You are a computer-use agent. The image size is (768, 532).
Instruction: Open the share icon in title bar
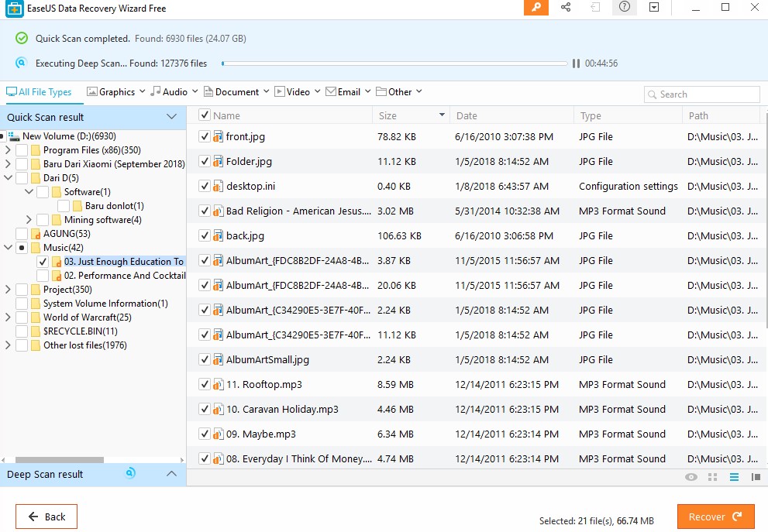[566, 7]
